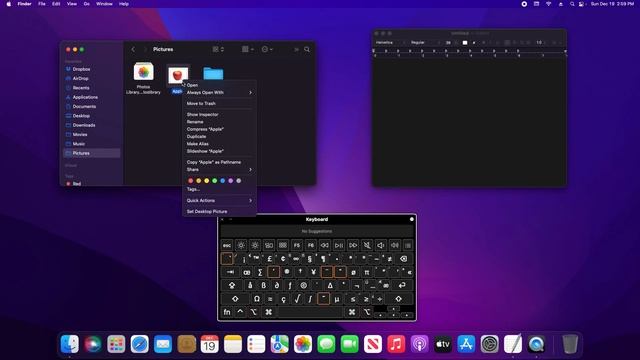The image size is (640, 360).
Task: Open the Window menu in the menu bar
Action: pyautogui.click(x=104, y=4)
